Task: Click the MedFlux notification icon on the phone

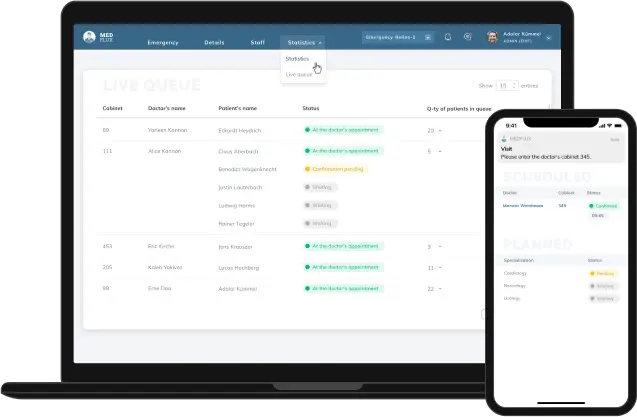Action: 505,140
